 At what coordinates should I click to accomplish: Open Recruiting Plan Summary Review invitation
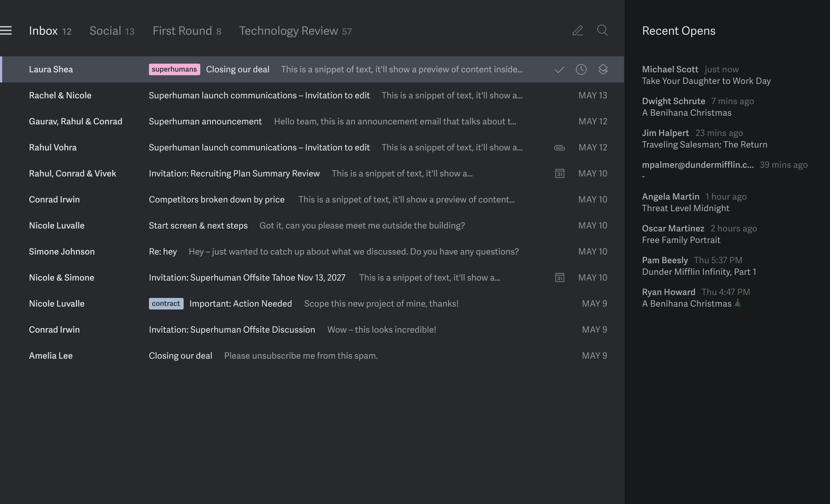pyautogui.click(x=312, y=174)
